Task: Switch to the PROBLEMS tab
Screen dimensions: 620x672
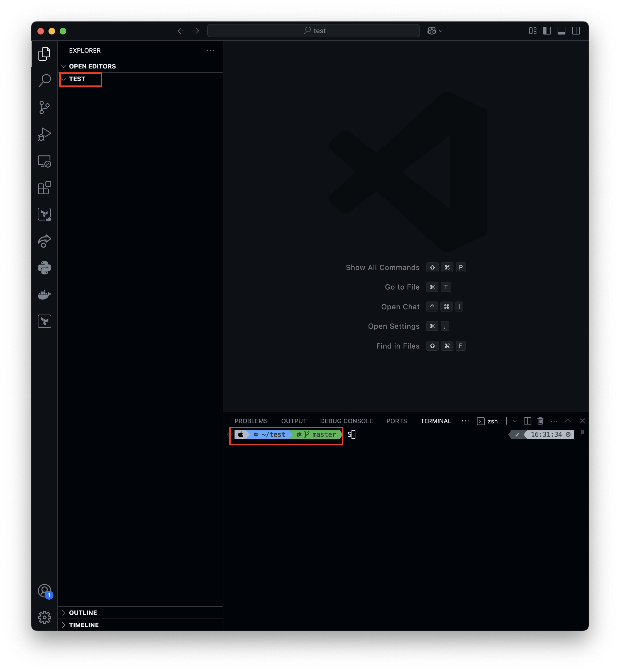Action: click(x=251, y=421)
